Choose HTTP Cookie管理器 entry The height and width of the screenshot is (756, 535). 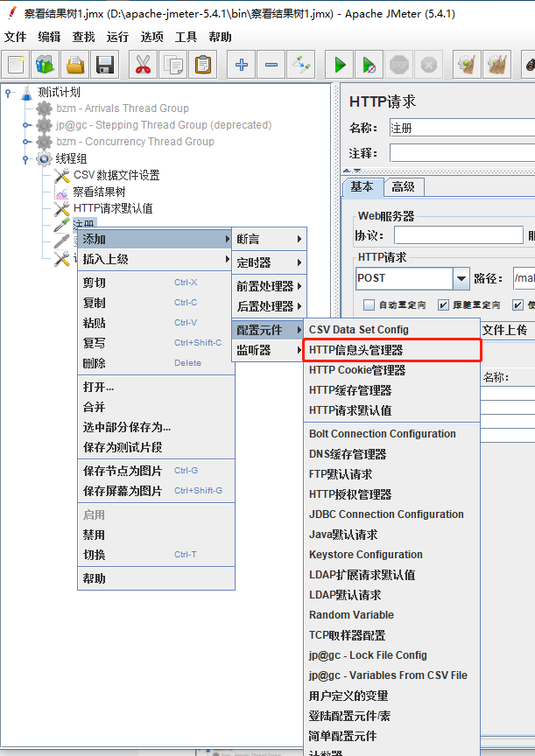pos(391,370)
